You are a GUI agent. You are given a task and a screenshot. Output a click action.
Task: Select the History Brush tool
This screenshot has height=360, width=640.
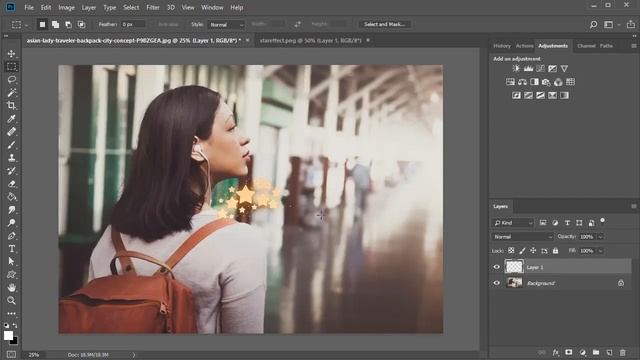click(11, 171)
